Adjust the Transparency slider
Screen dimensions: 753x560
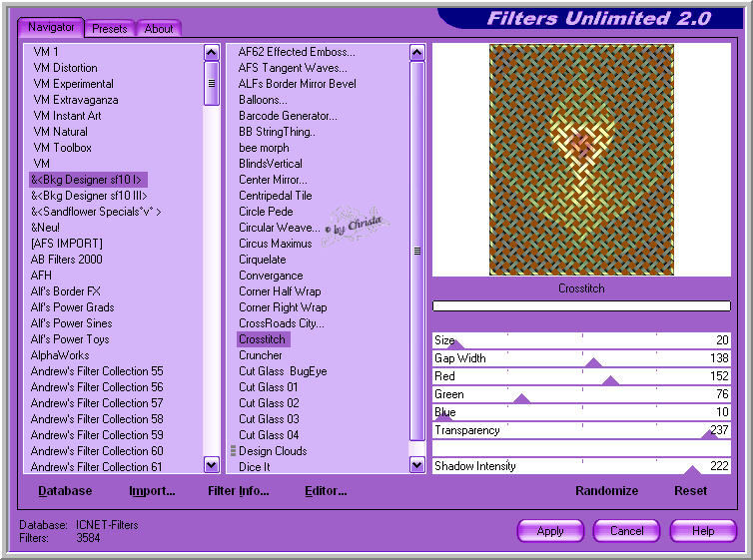[581, 430]
